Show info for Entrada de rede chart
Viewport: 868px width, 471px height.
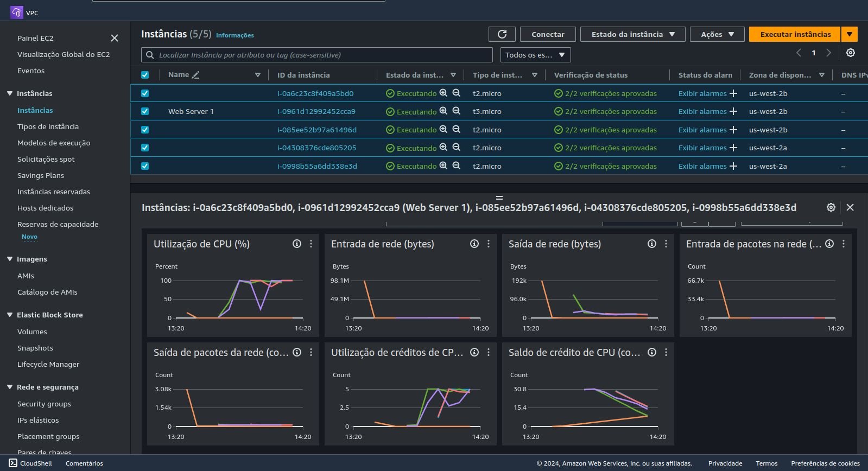pyautogui.click(x=474, y=244)
